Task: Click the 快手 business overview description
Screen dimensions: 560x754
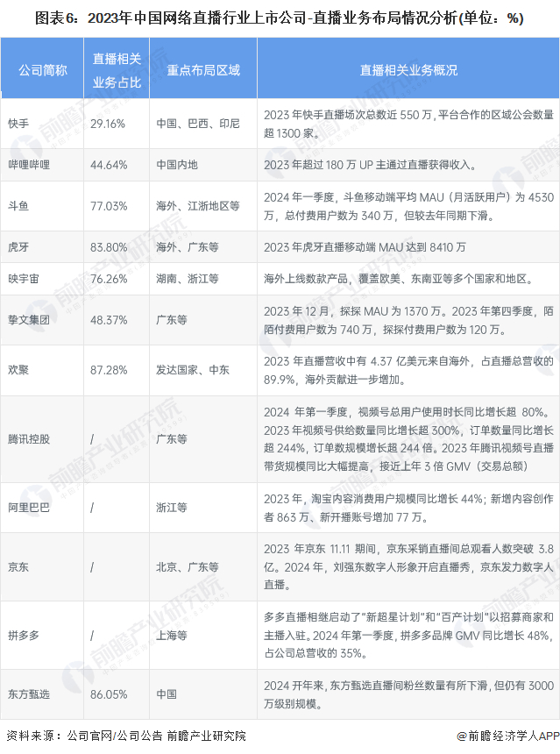Action: tap(408, 124)
